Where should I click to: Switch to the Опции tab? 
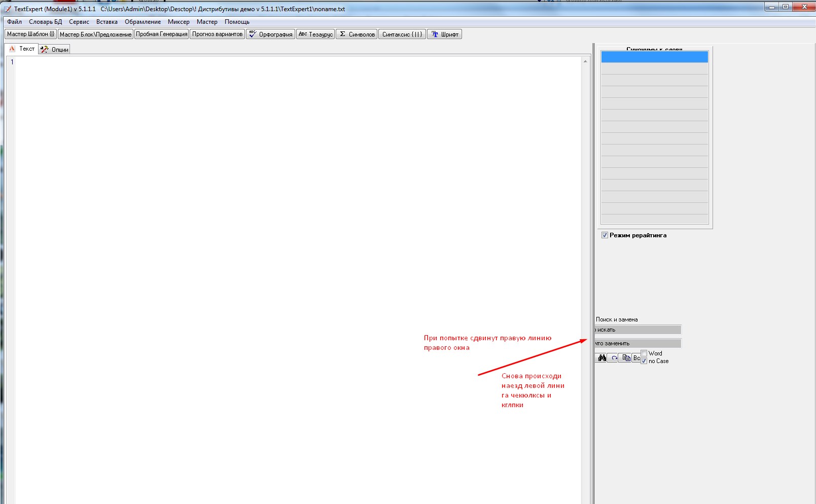coord(54,49)
